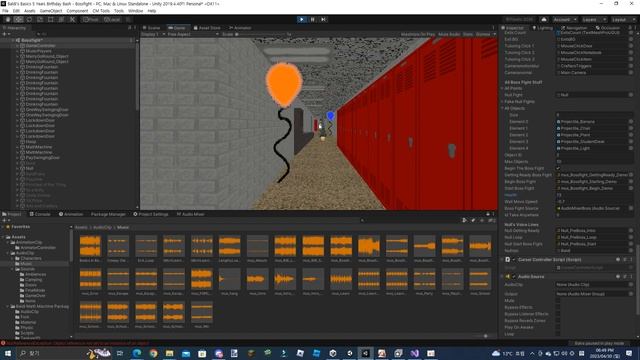Pick object for the AudioClip field
The image size is (640, 360).
click(x=631, y=284)
